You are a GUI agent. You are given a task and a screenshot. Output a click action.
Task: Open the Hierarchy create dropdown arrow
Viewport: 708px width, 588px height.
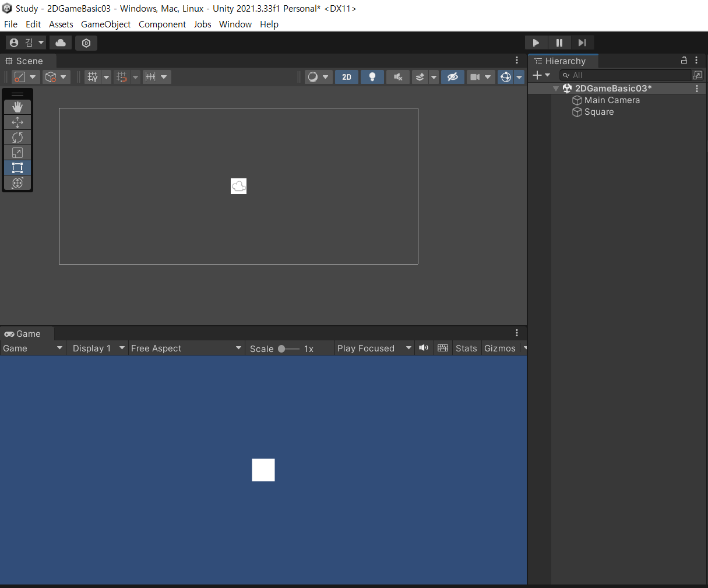[x=547, y=75]
